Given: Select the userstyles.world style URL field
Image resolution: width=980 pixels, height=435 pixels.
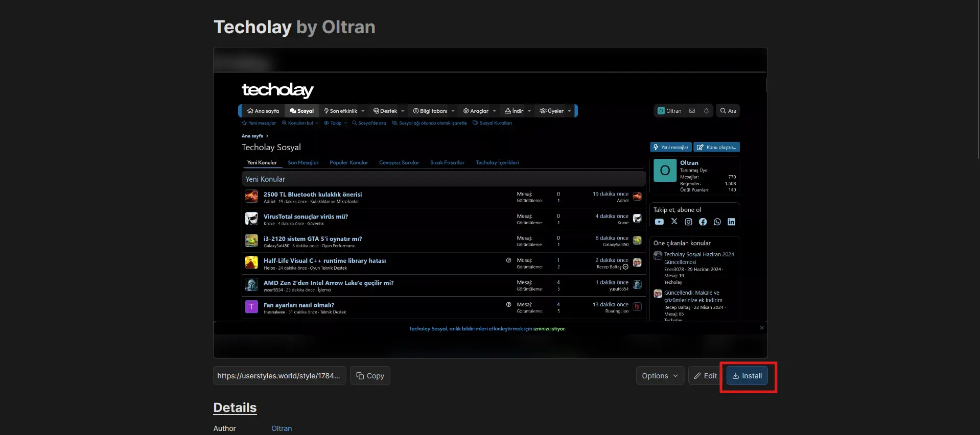Looking at the screenshot, I should pos(279,376).
